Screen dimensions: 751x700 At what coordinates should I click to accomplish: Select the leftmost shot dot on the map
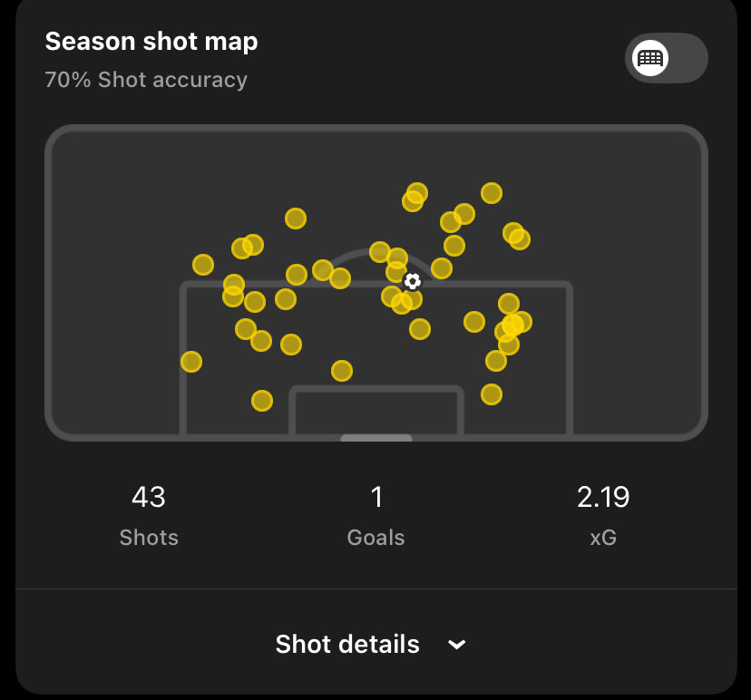pos(190,362)
